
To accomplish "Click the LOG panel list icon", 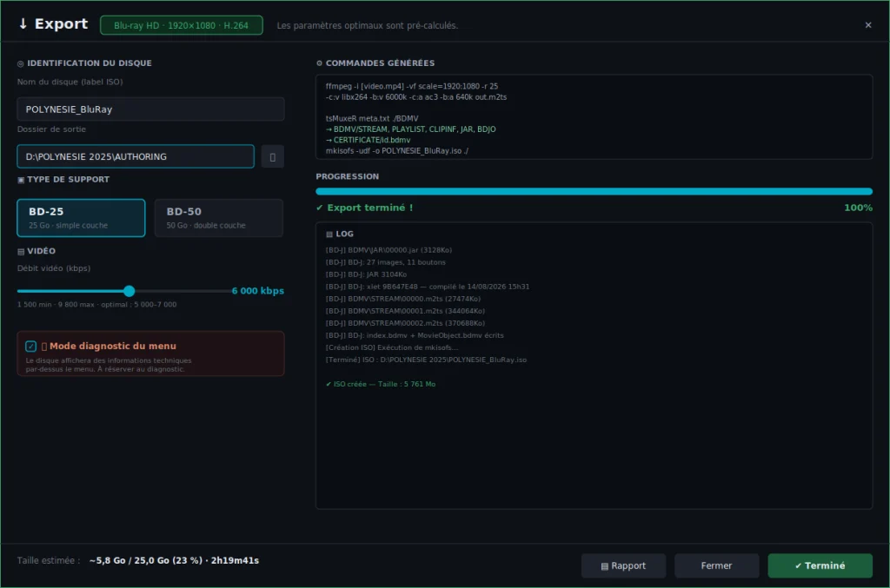I will pyautogui.click(x=329, y=235).
